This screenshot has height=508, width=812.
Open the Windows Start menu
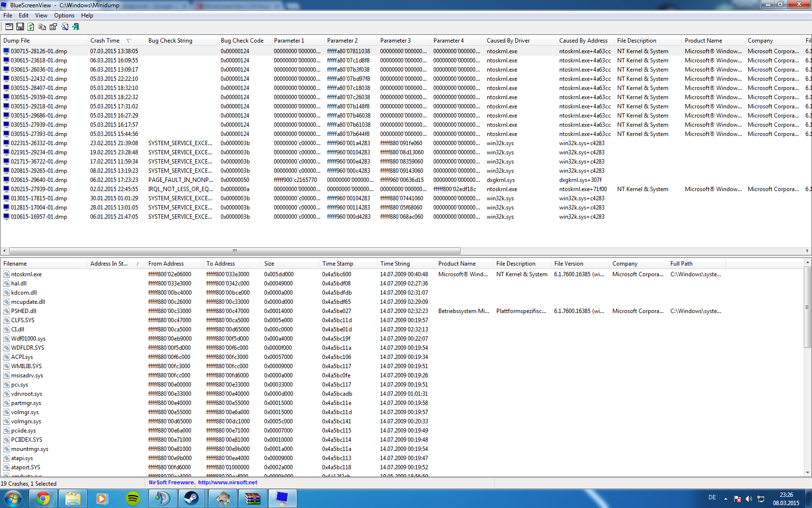13,498
